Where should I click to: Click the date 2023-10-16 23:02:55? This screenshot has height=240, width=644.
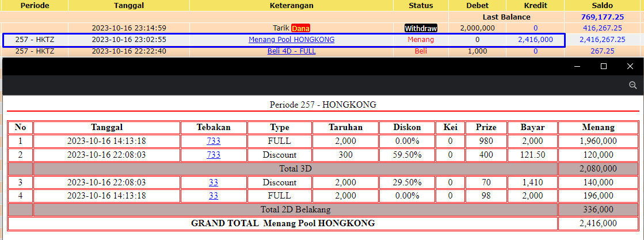(x=129, y=40)
